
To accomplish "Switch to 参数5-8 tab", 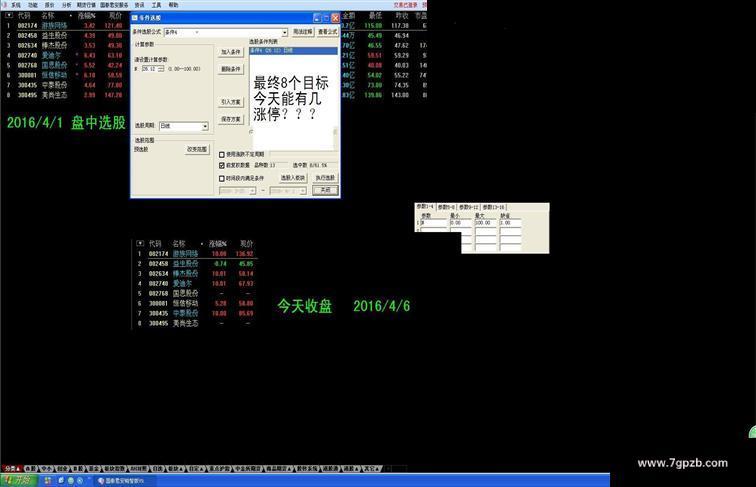I will point(446,207).
